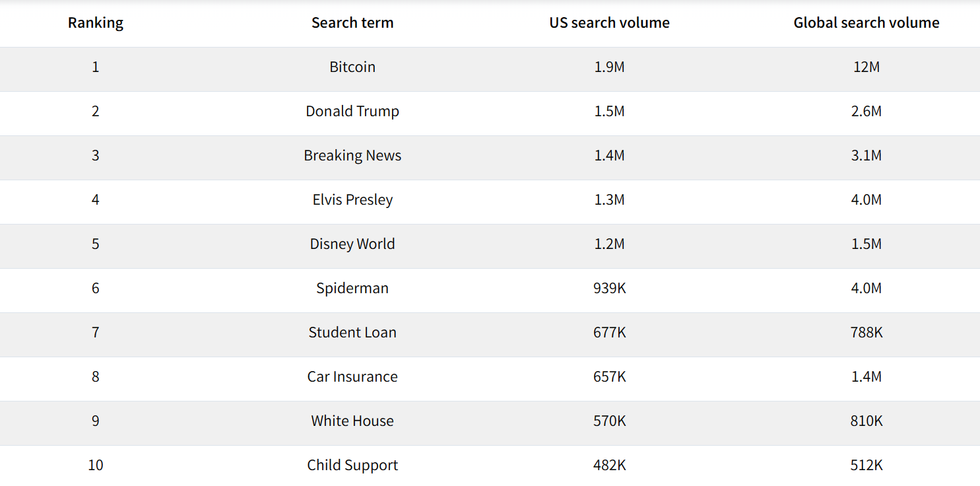Click the 3.1M global volume value
The height and width of the screenshot is (486, 980).
point(866,155)
